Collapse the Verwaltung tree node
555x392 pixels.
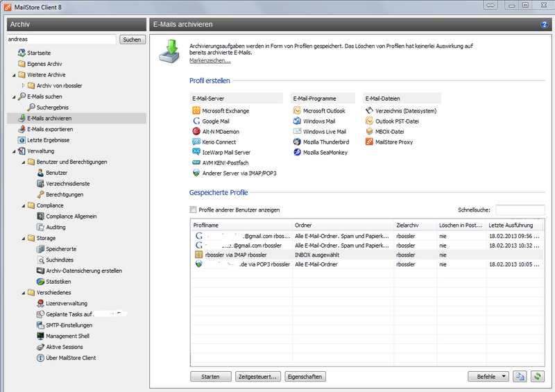point(14,151)
